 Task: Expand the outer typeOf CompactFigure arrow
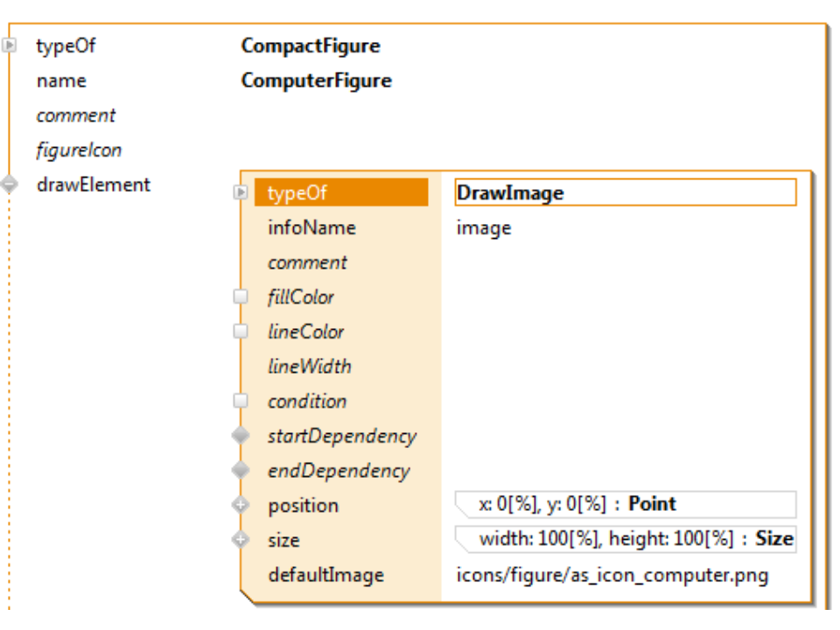click(10, 45)
